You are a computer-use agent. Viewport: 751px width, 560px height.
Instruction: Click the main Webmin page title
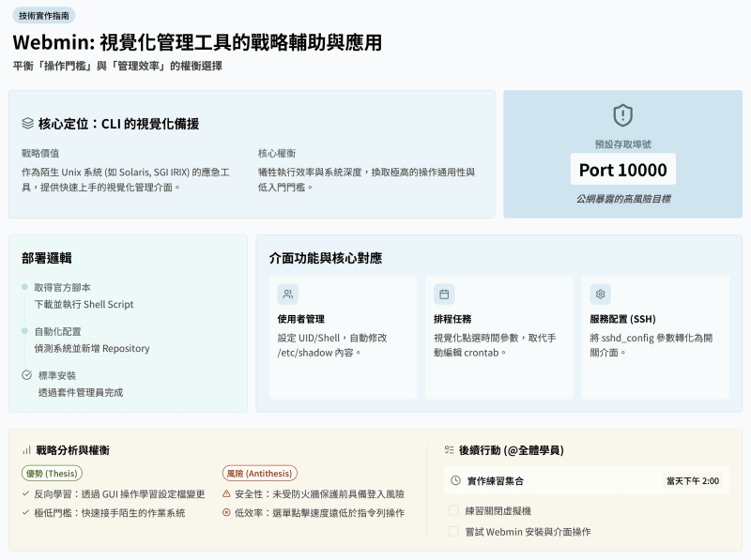coord(197,42)
